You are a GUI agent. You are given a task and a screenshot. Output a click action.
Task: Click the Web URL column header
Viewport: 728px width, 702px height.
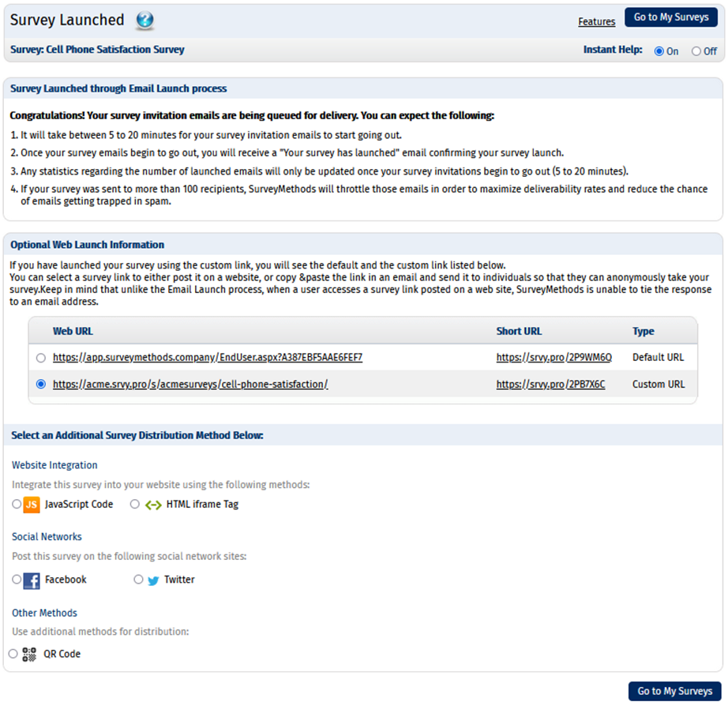tap(73, 332)
